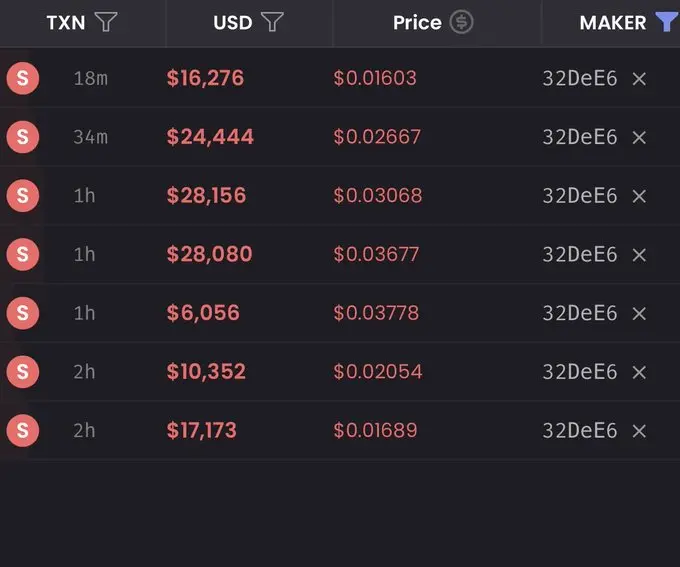The width and height of the screenshot is (680, 567).
Task: Click the $10,352 USD amount
Action: [206, 371]
